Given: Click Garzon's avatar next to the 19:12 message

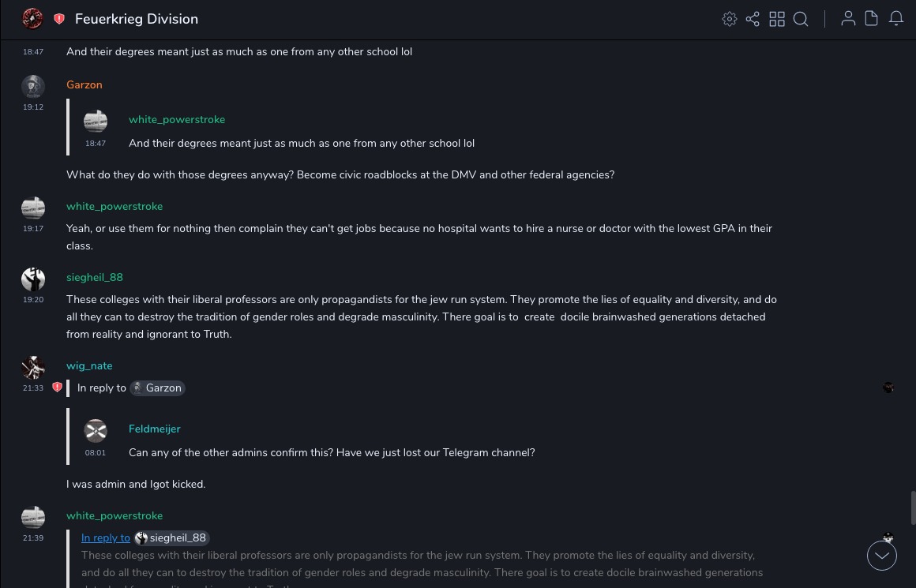Looking at the screenshot, I should pos(32,86).
